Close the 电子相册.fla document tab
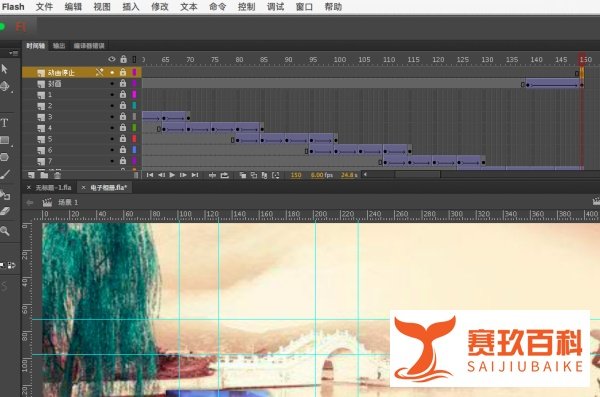Viewport: 600px width, 397px height. 83,188
